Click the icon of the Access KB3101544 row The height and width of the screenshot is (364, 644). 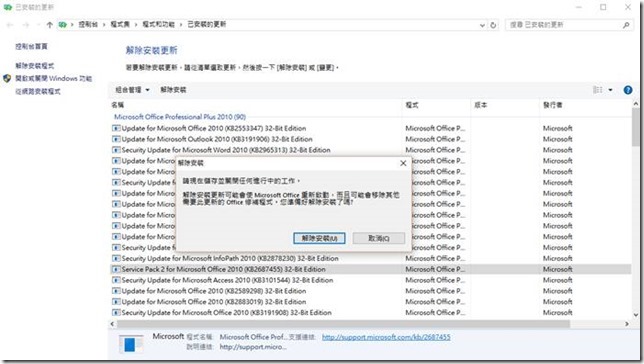[x=116, y=280]
